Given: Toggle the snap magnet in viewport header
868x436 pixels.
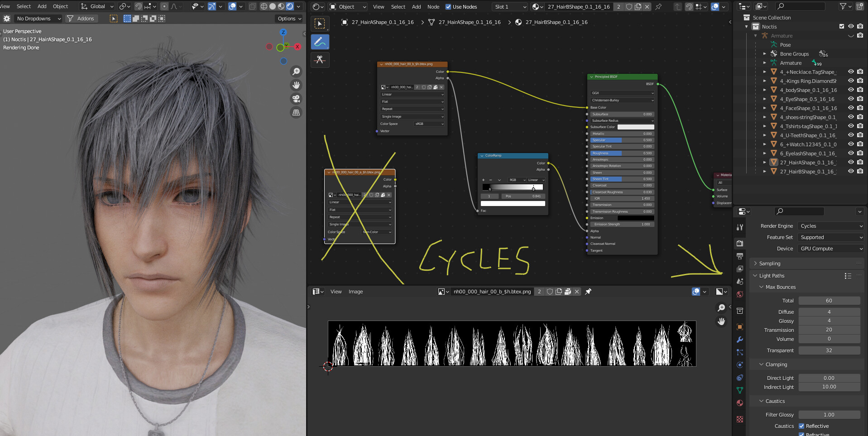Looking at the screenshot, I should 139,6.
